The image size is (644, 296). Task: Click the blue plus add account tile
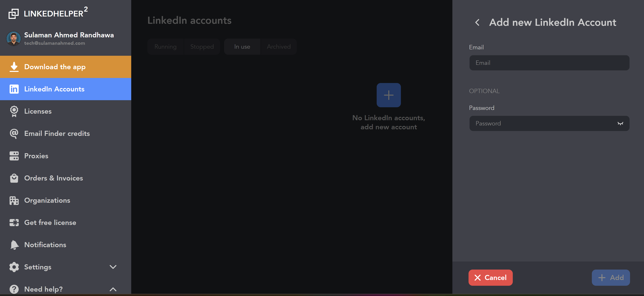(x=388, y=95)
